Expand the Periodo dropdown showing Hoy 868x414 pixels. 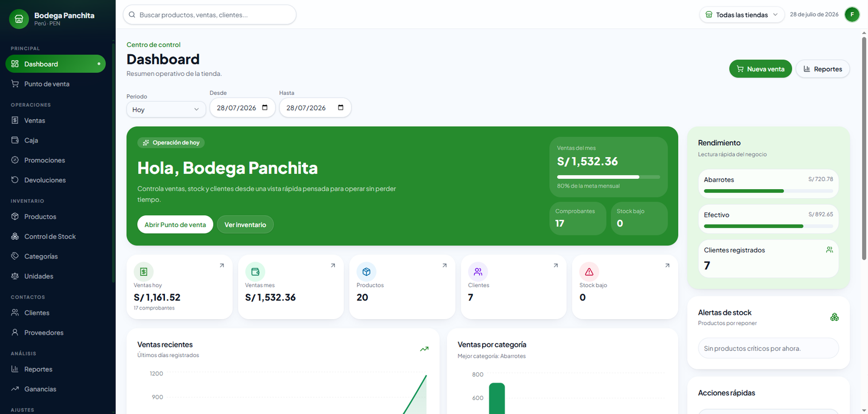point(166,109)
